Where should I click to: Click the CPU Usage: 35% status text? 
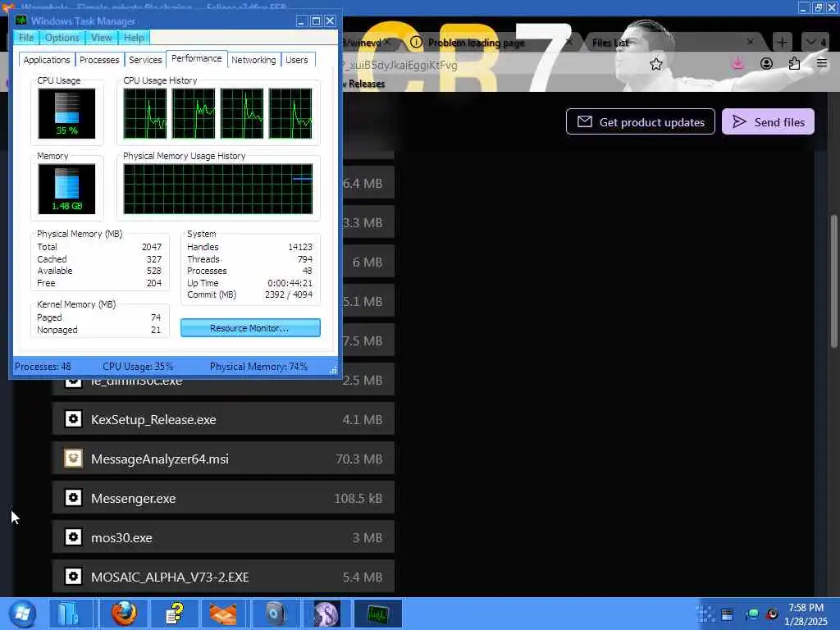[138, 367]
